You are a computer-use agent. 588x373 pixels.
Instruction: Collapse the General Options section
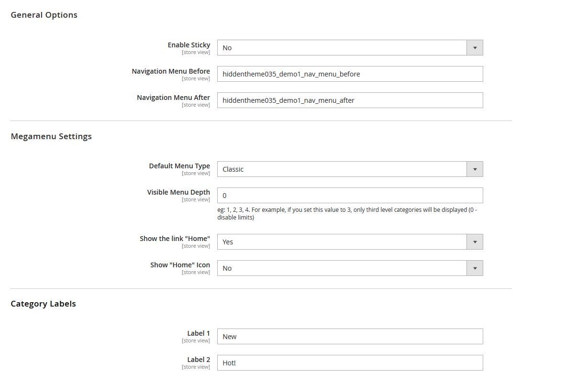44,15
